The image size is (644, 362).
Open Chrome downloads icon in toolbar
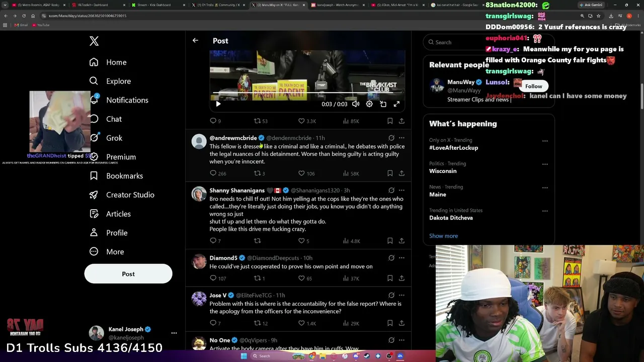click(x=611, y=16)
